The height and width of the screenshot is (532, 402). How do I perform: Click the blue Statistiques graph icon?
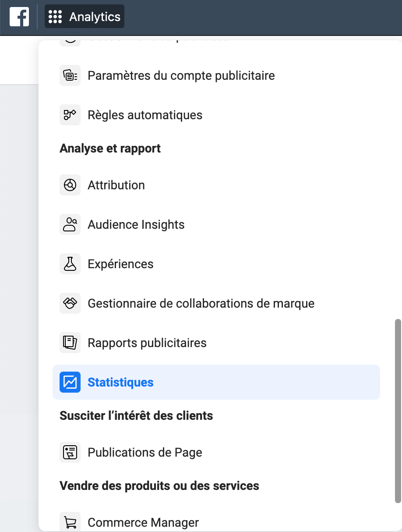pyautogui.click(x=70, y=382)
